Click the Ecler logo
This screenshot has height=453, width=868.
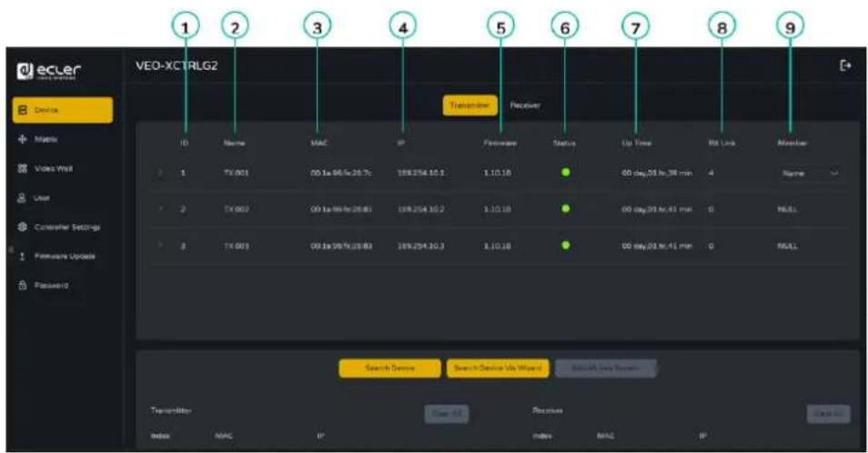tap(49, 71)
